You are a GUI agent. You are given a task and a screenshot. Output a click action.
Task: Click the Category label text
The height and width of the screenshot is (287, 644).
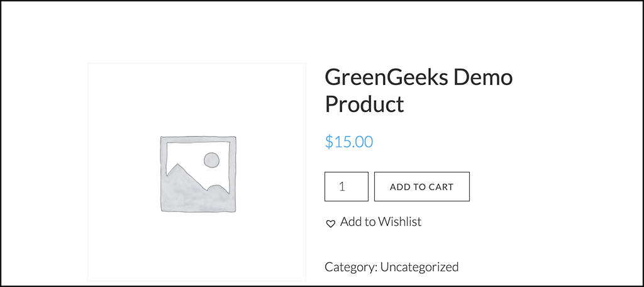pyautogui.click(x=350, y=267)
